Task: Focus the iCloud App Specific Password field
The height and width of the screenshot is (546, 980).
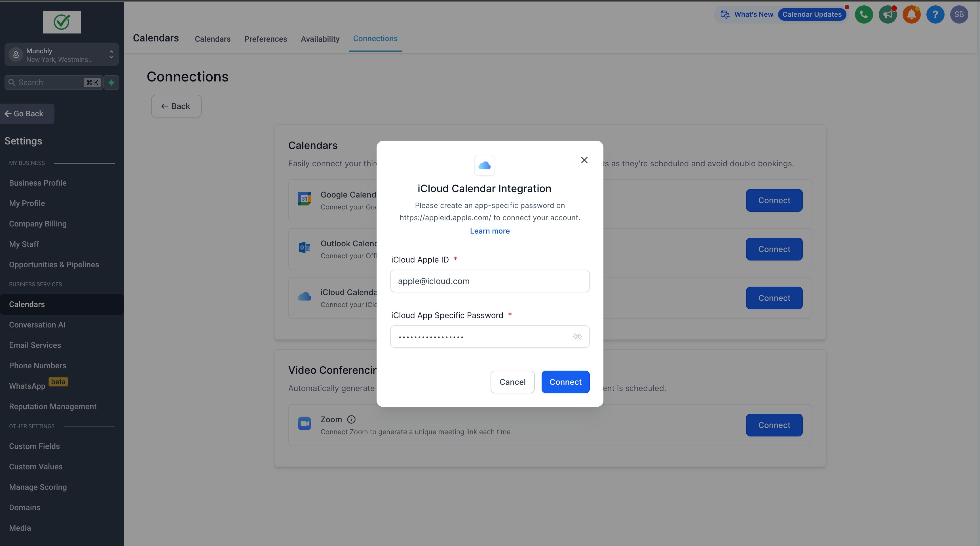Action: coord(479,337)
